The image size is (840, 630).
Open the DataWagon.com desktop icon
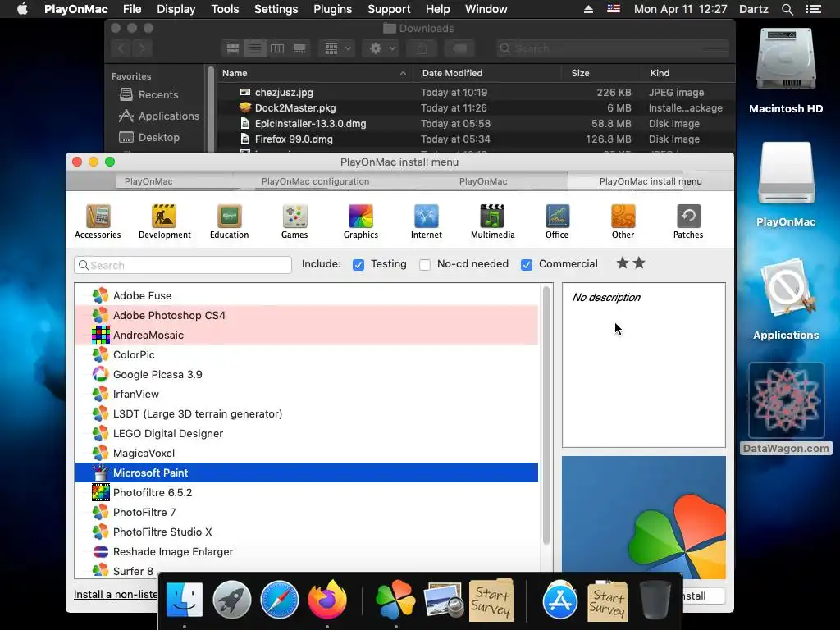coord(786,409)
